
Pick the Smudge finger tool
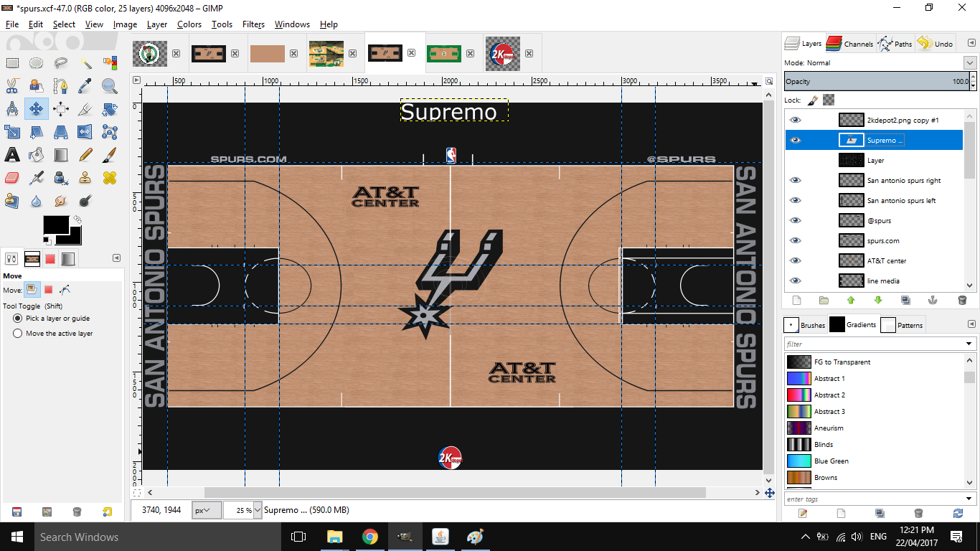(61, 201)
